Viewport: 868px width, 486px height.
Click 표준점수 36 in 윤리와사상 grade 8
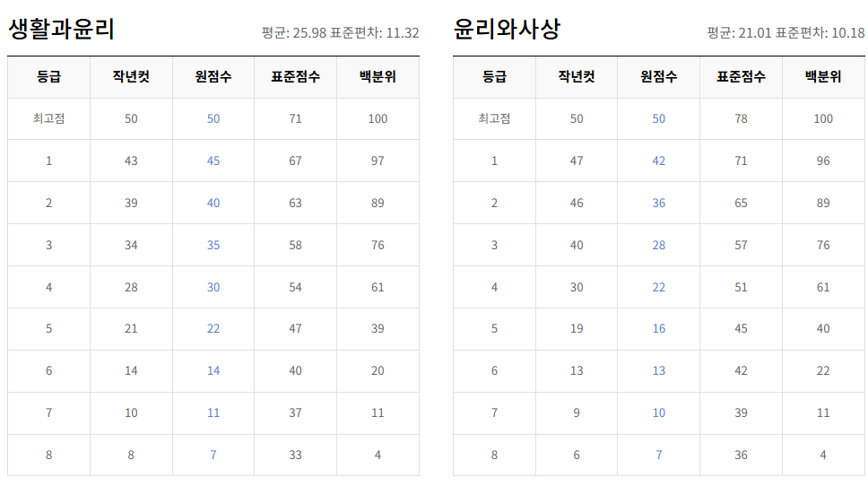pos(741,455)
